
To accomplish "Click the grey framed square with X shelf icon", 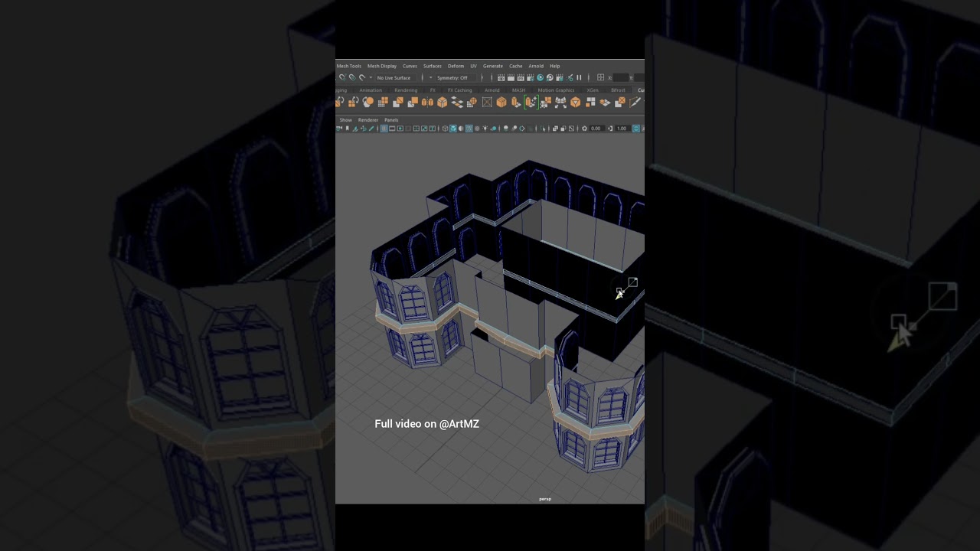I will [x=487, y=102].
